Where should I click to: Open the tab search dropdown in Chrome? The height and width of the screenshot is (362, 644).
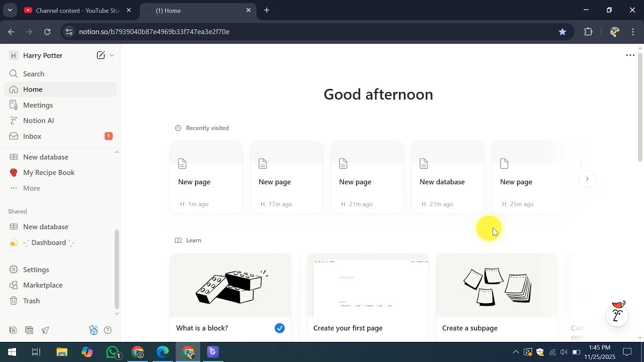point(10,10)
